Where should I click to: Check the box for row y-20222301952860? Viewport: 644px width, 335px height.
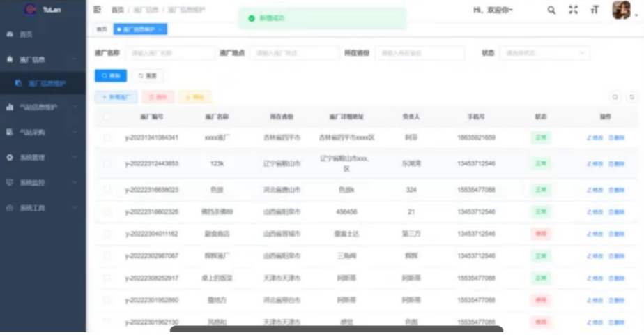107,301
